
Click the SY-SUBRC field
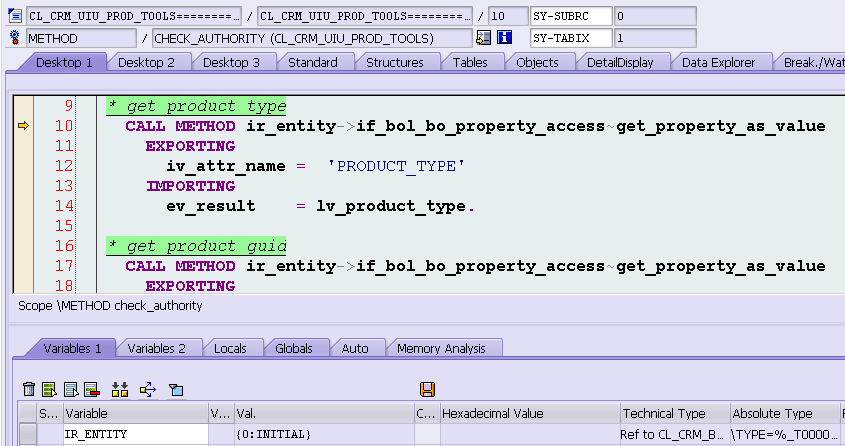click(x=571, y=16)
